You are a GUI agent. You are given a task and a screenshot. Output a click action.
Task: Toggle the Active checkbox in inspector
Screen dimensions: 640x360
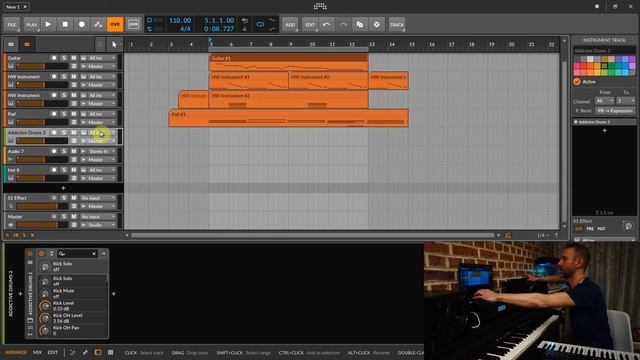coord(577,82)
